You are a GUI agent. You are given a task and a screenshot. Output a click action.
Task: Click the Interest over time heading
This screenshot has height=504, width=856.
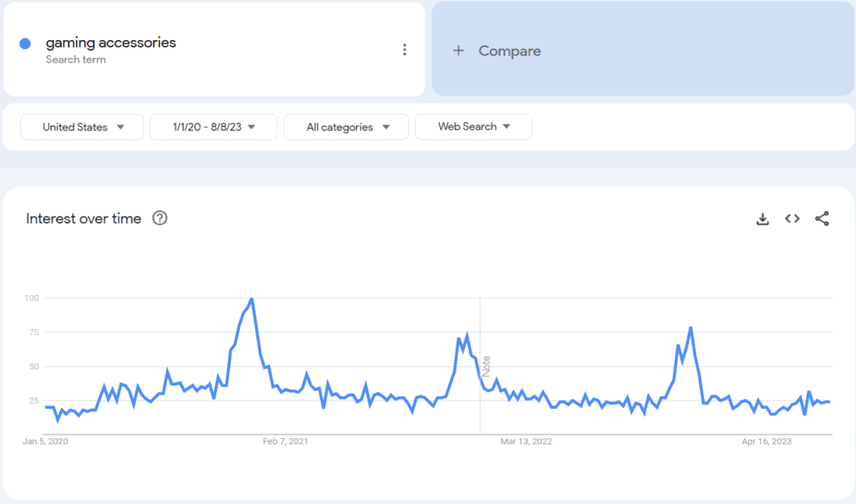84,219
